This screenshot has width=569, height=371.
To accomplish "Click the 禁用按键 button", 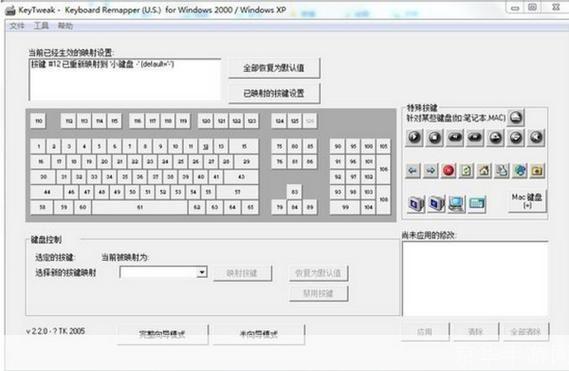I will tap(318, 293).
